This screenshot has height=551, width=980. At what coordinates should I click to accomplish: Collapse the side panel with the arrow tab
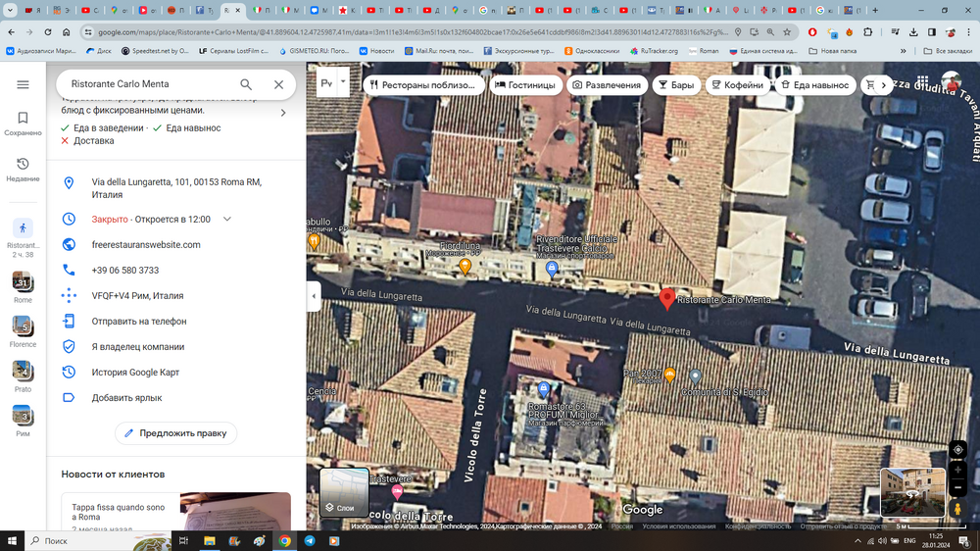pos(314,296)
